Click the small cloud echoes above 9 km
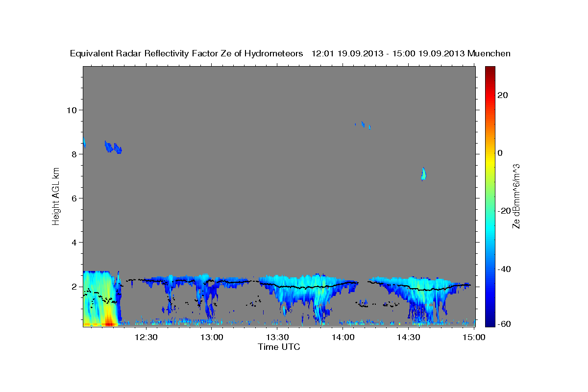Screen dimensions: 588x392 [363, 125]
